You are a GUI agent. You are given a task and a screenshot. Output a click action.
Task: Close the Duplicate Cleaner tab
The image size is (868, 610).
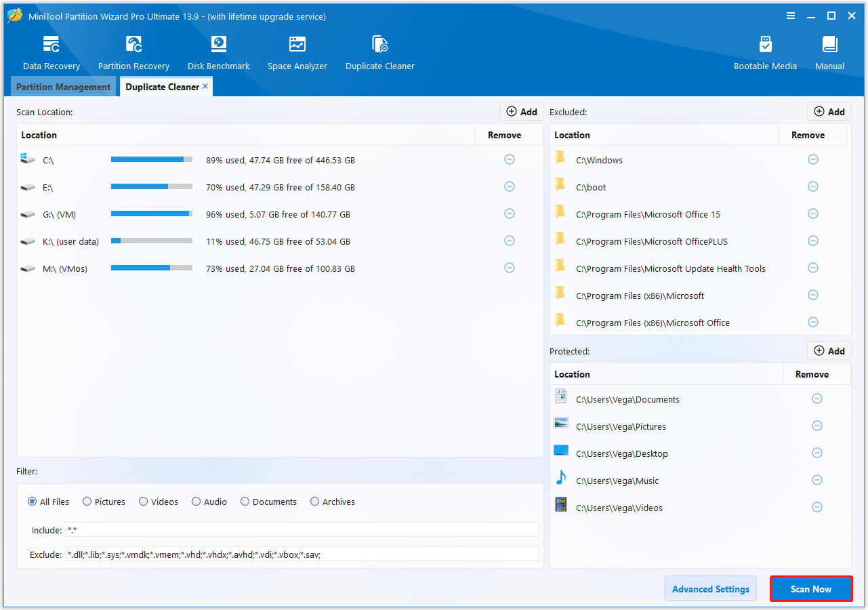[205, 86]
